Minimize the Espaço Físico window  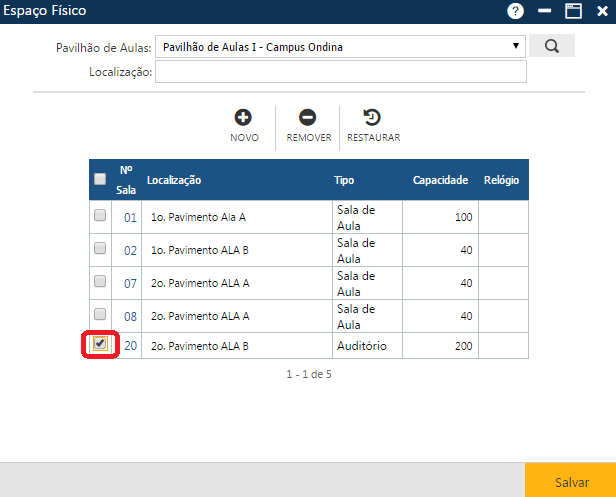pyautogui.click(x=545, y=11)
